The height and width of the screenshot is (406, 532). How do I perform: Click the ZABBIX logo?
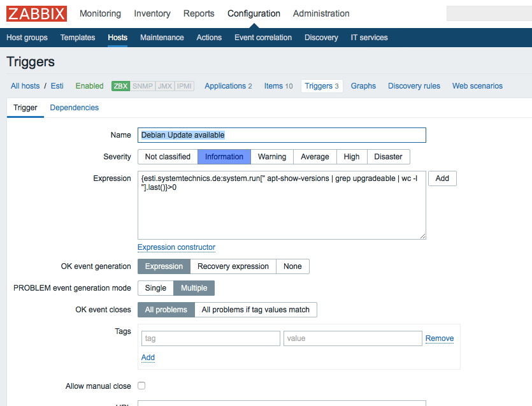click(37, 13)
